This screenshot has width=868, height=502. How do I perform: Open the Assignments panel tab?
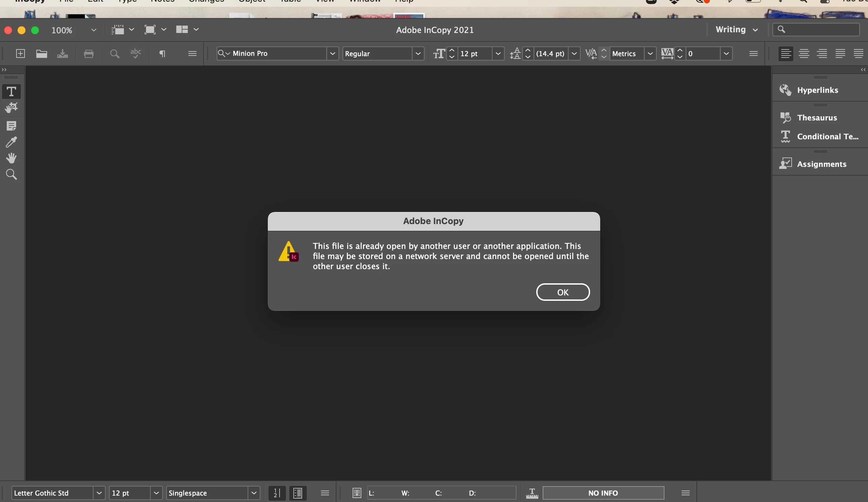point(821,164)
